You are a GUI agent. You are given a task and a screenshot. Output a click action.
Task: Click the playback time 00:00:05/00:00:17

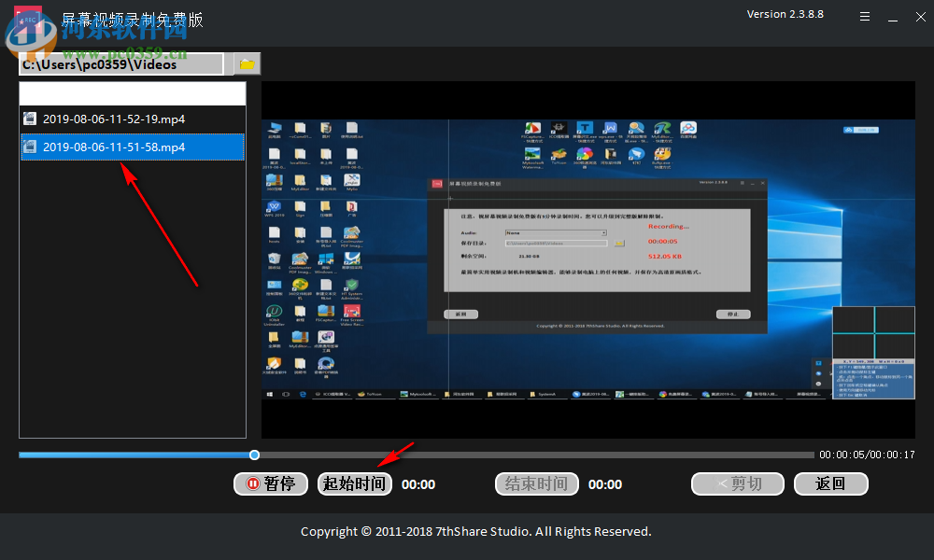click(867, 455)
